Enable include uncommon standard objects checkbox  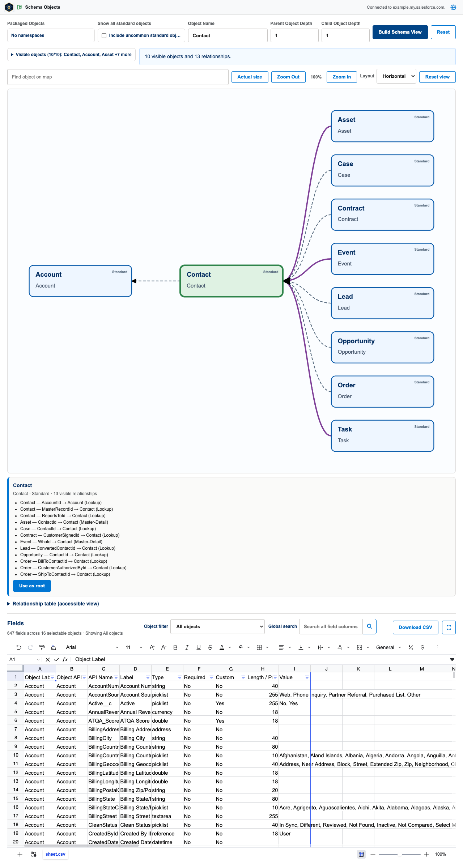(104, 35)
